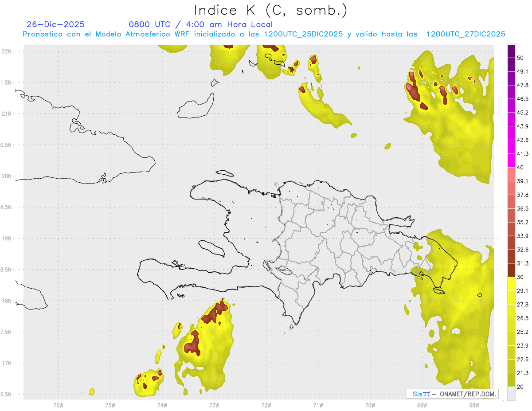Click the colorbar value '40'
This screenshot has width=532, height=411.
520,168
